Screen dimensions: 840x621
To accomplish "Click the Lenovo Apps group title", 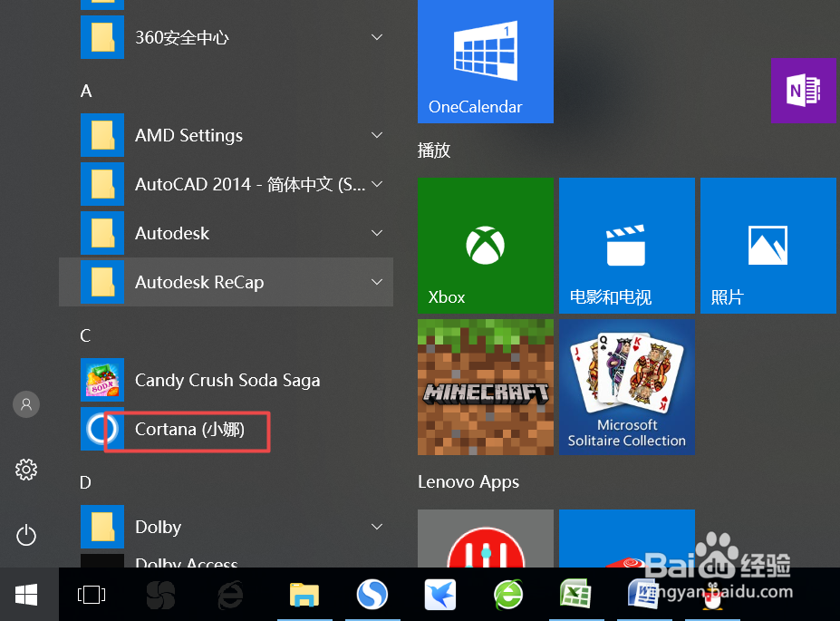I will [x=468, y=481].
